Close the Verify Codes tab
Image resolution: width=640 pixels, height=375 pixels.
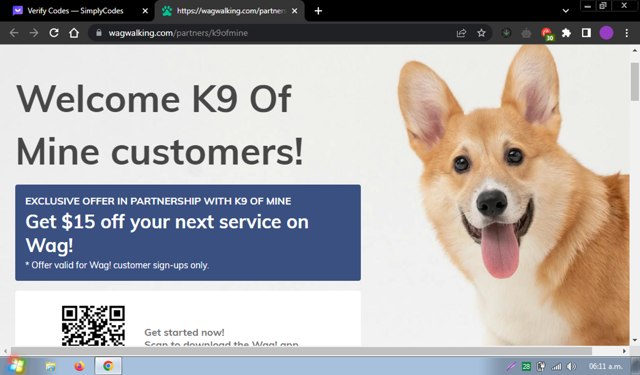(x=145, y=11)
